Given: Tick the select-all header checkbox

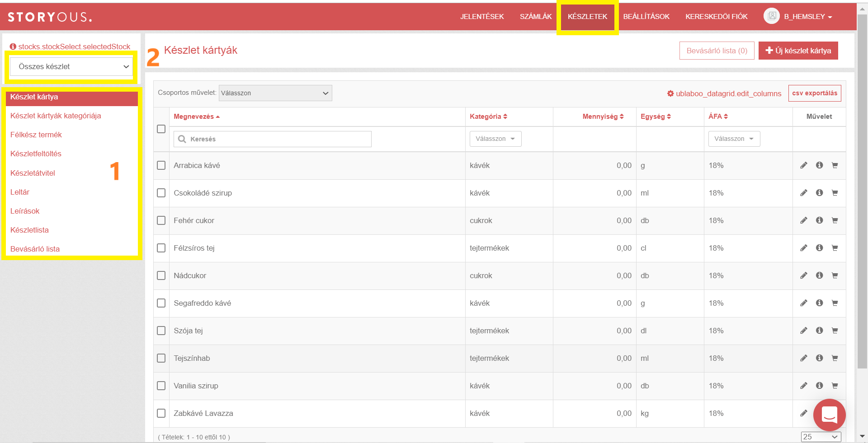Looking at the screenshot, I should (161, 129).
